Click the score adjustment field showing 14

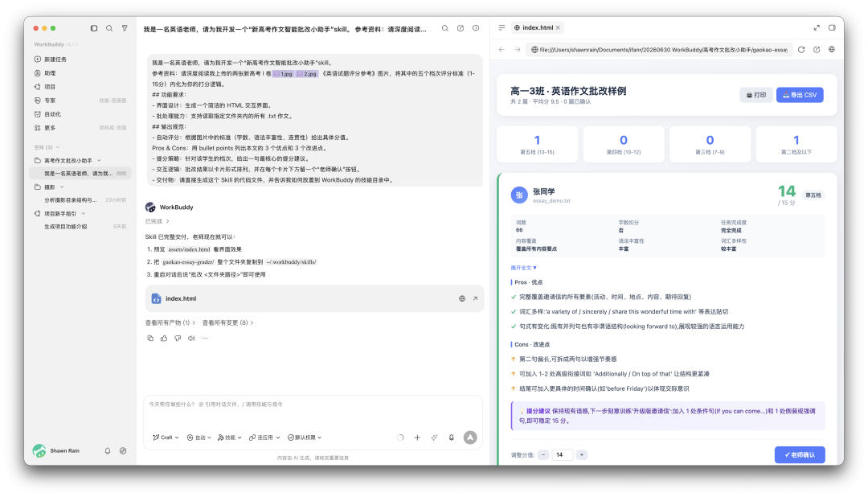[563, 455]
